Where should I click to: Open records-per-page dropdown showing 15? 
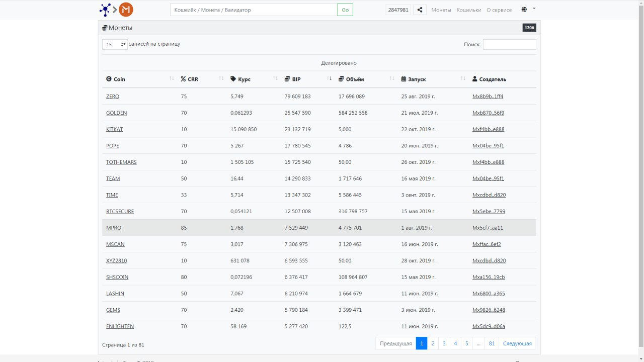point(115,44)
